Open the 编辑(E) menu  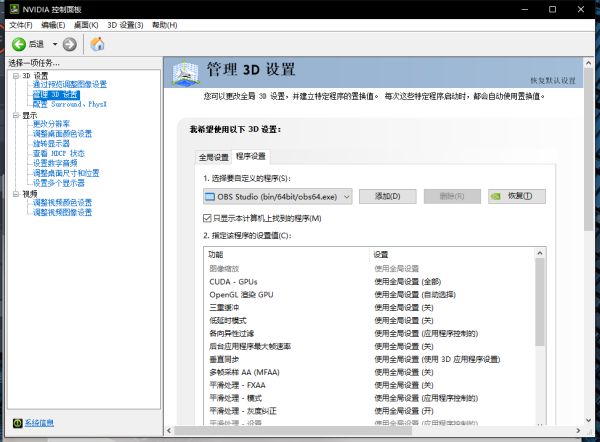coord(53,25)
